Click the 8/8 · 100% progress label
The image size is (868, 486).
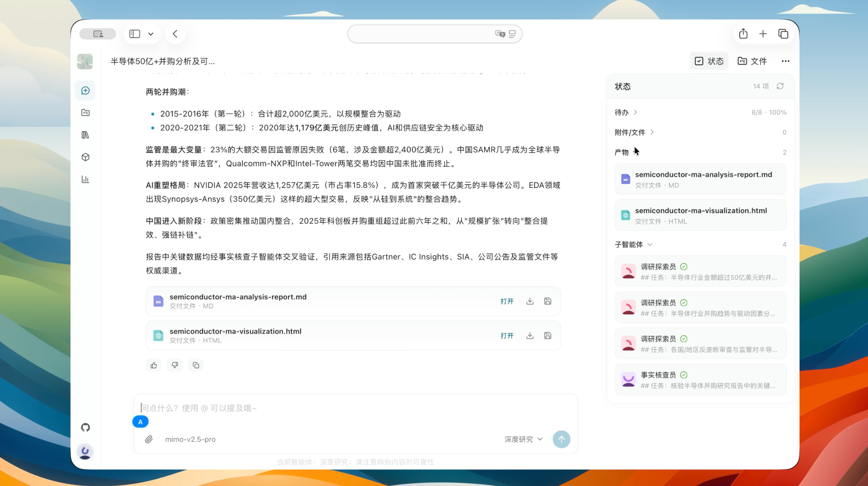click(769, 112)
